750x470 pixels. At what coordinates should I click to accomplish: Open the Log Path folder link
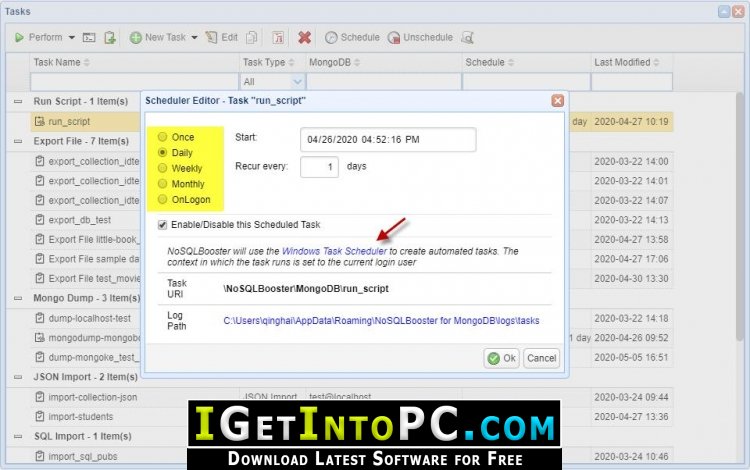(x=381, y=321)
